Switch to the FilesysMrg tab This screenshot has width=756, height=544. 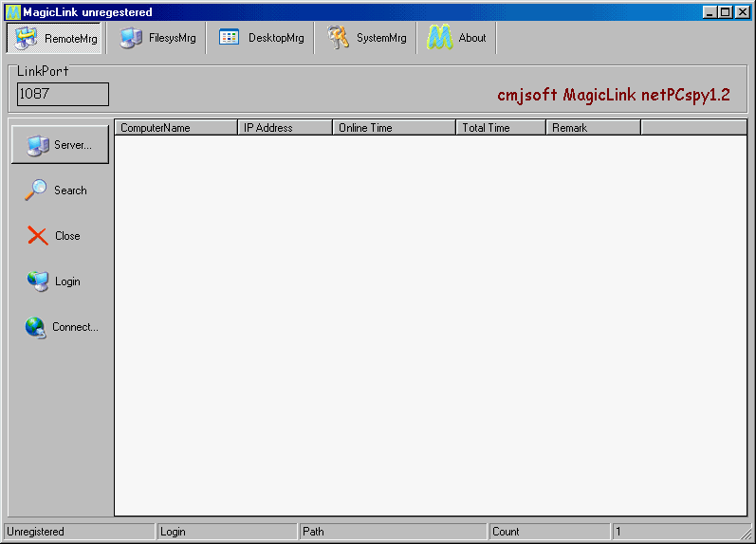tap(157, 39)
